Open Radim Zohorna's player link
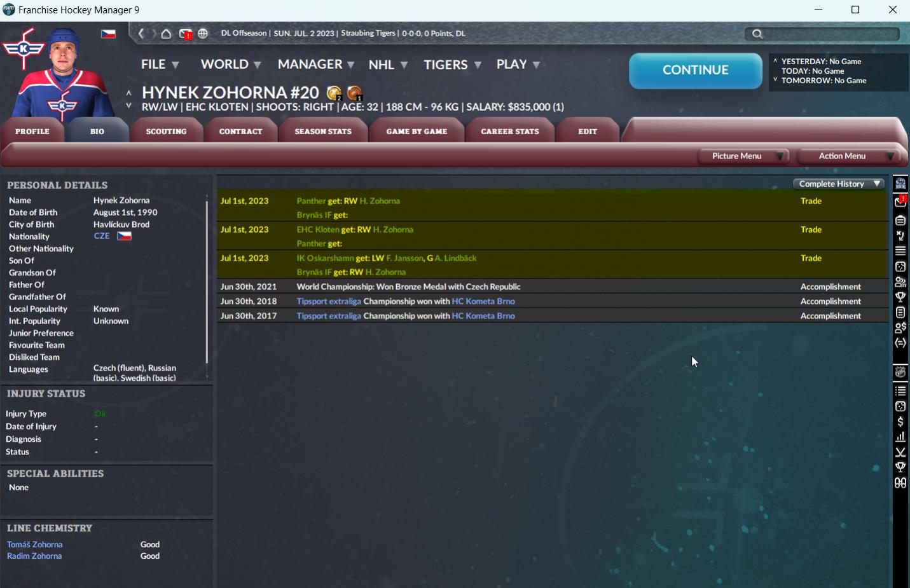This screenshot has width=910, height=588. 34,556
